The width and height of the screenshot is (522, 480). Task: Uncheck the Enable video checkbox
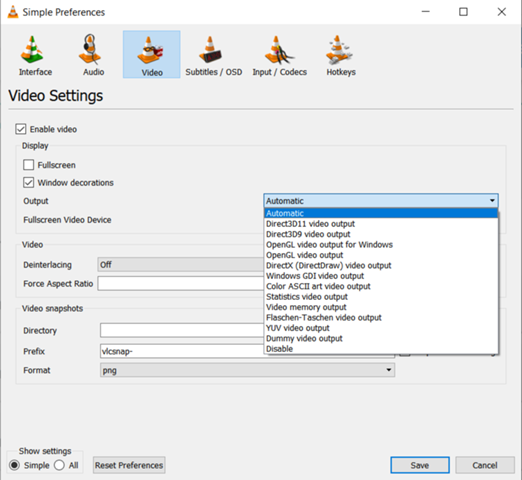[21, 129]
